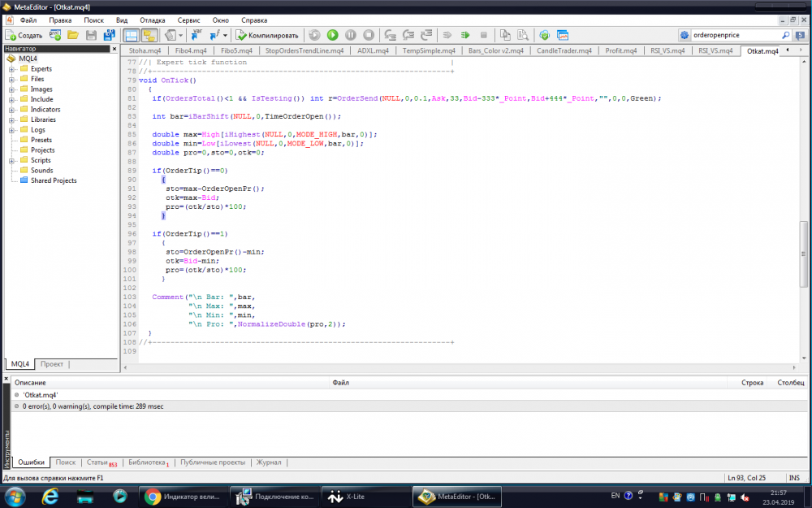Image resolution: width=812 pixels, height=508 pixels.
Task: Click the editor vertical scrollbar thumb
Action: click(x=804, y=254)
